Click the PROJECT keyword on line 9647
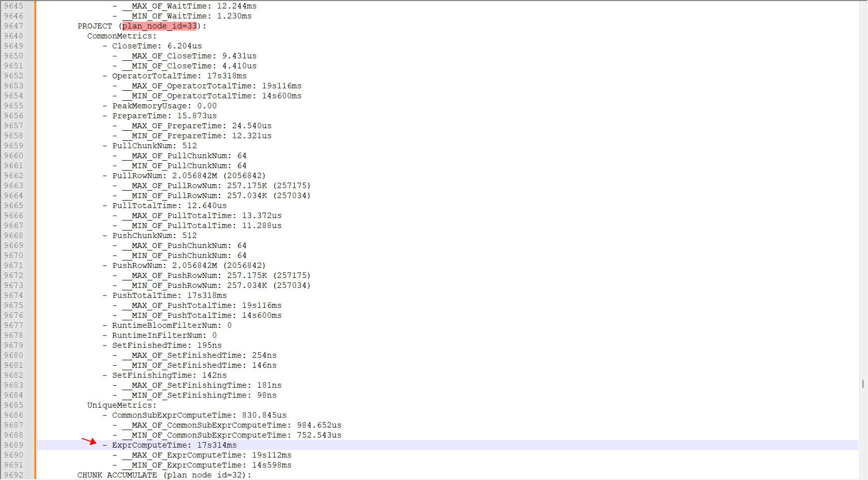This screenshot has height=480, width=868. [95, 26]
